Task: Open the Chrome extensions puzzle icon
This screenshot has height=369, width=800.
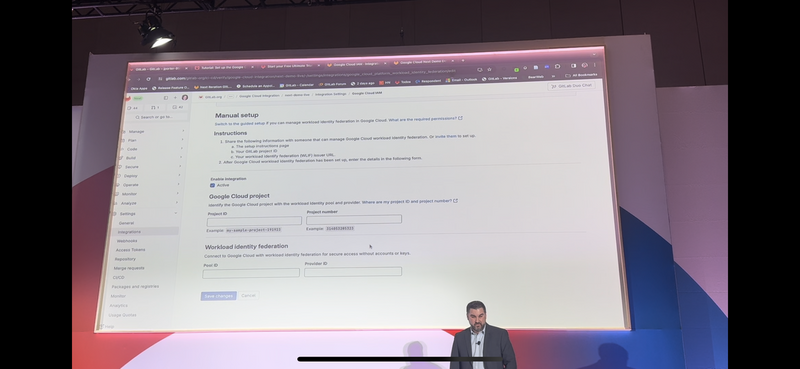Action: [557, 66]
